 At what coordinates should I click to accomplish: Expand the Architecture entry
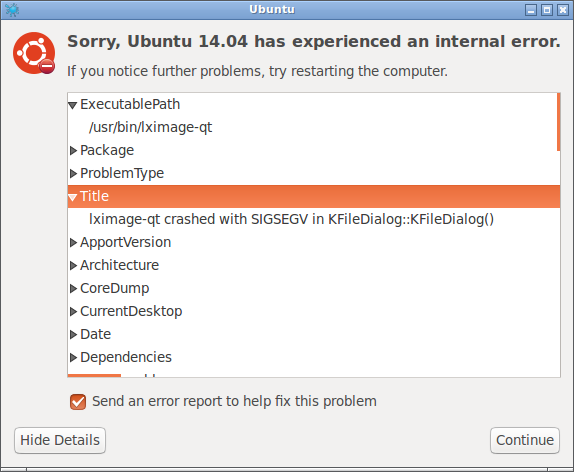73,265
